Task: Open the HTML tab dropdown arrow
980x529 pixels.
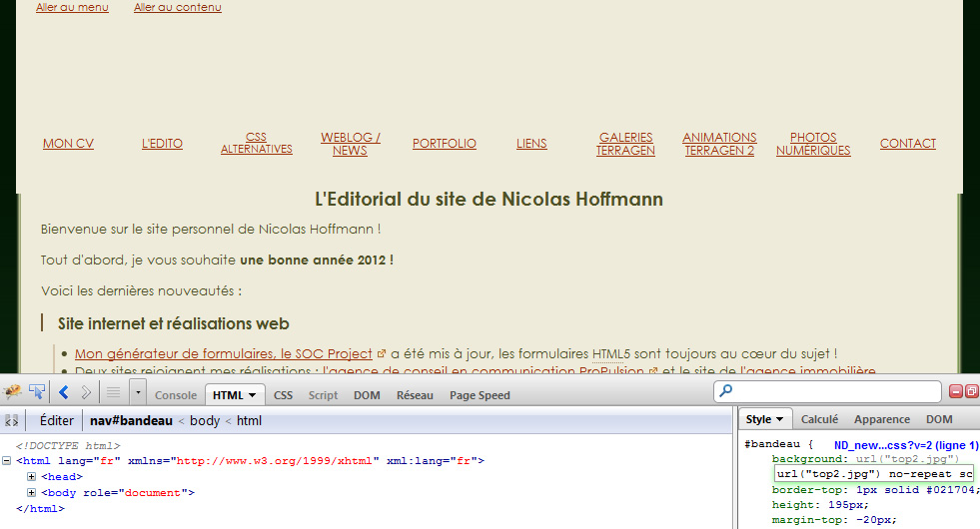Action: [x=254, y=395]
